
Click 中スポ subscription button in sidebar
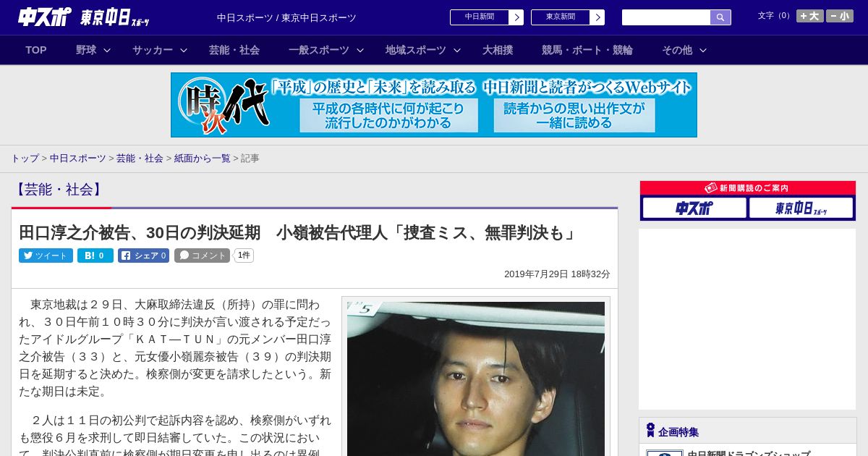(694, 208)
